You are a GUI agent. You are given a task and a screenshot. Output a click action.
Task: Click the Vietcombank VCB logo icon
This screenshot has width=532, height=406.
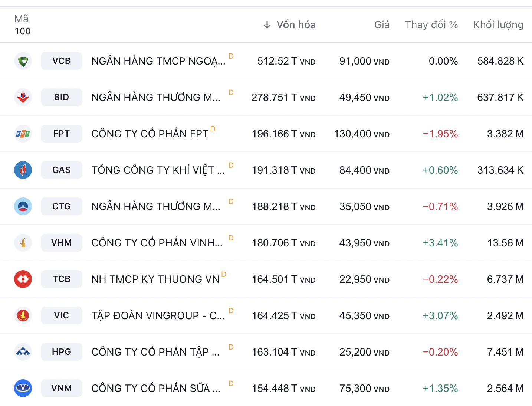click(x=23, y=61)
